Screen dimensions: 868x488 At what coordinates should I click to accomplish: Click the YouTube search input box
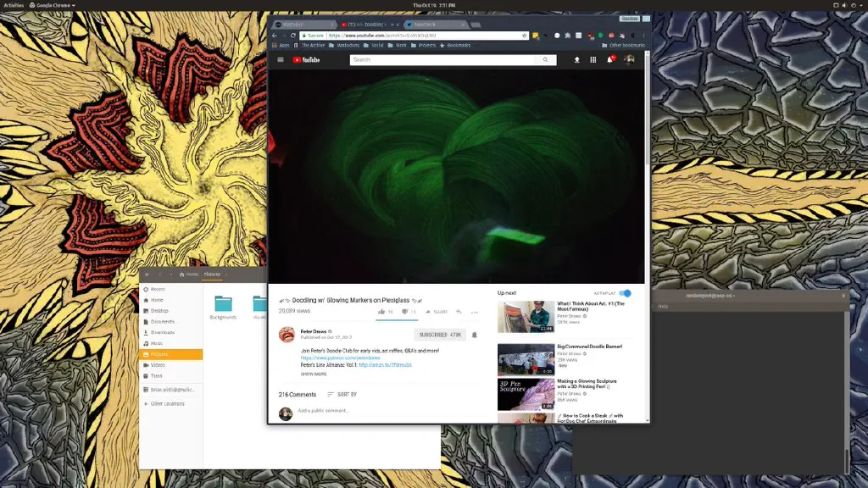pyautogui.click(x=442, y=60)
